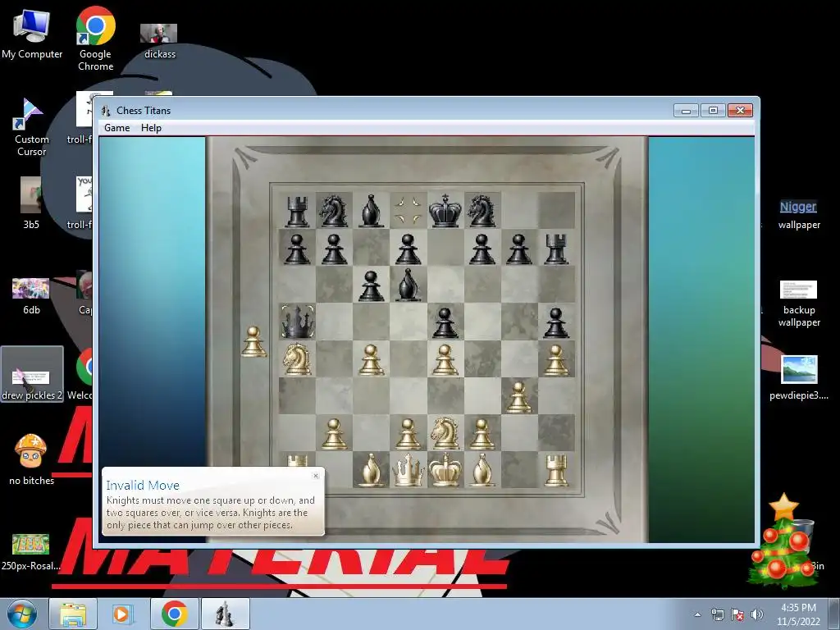Open the Action Center flag icon
This screenshot has width=840, height=630.
[737, 614]
